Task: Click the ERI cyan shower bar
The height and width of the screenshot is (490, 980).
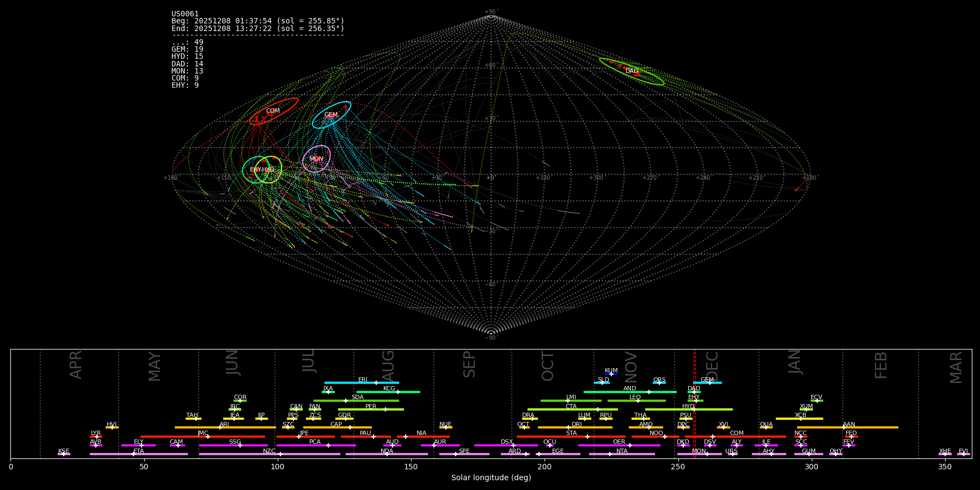Action: [x=362, y=383]
